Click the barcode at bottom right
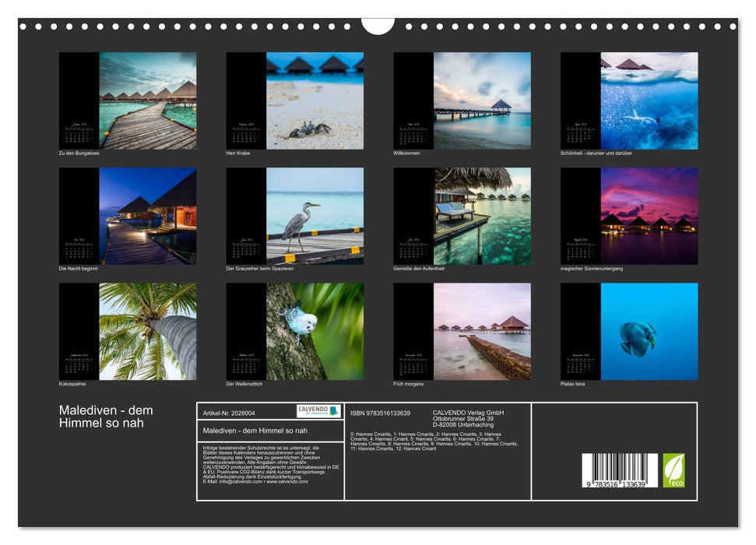This screenshot has width=756, height=545. [x=620, y=471]
